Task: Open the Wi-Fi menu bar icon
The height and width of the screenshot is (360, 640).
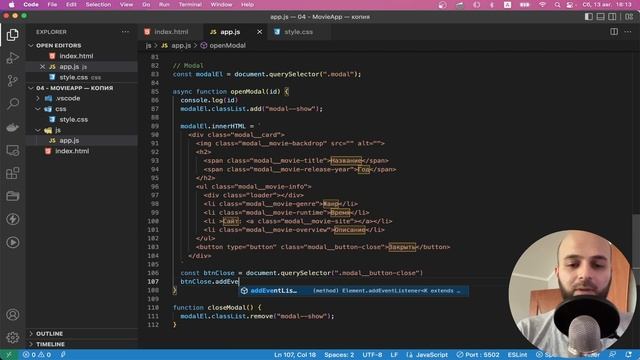Action: click(x=542, y=5)
